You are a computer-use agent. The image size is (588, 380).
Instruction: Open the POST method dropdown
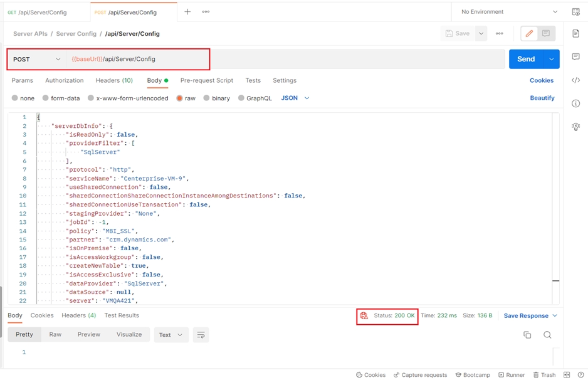[37, 60]
